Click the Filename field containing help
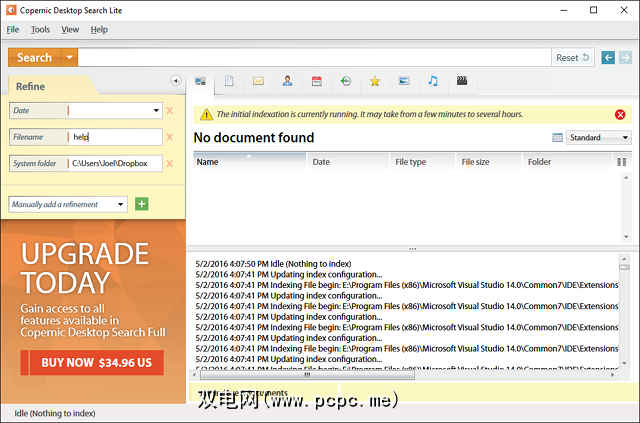This screenshot has height=423, width=640. (115, 137)
